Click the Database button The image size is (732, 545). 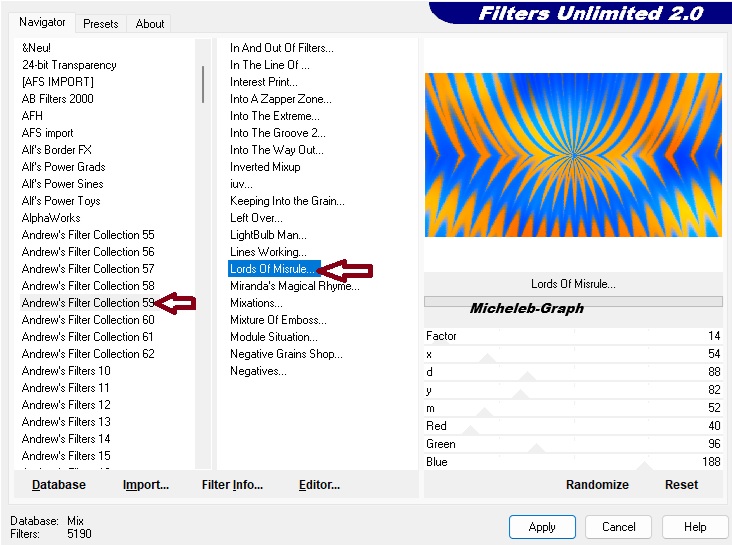[x=58, y=485]
